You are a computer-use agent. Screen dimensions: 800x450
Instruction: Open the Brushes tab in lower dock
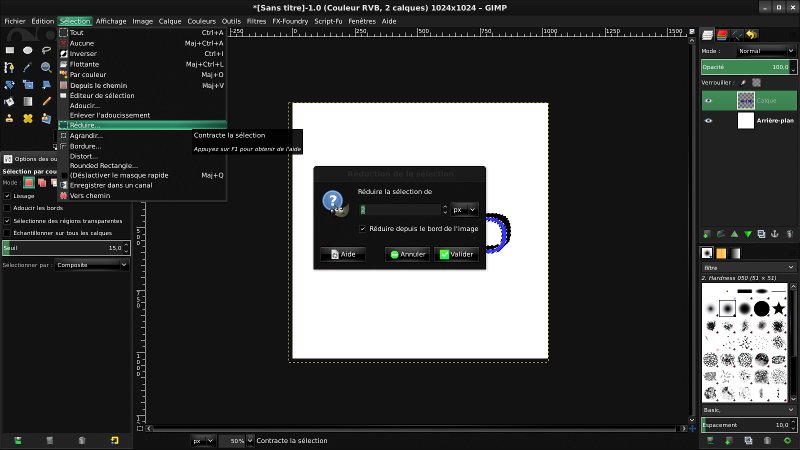coord(707,253)
